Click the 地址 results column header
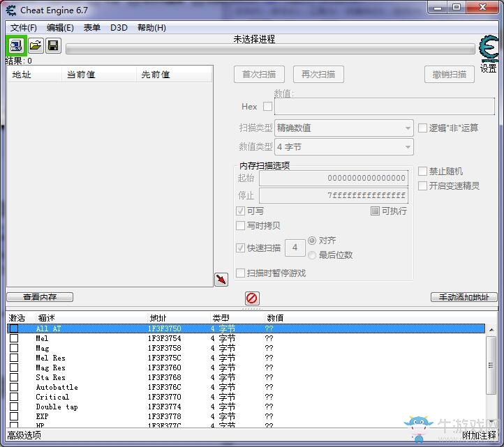Screen dimensions: 504x447 coord(34,75)
